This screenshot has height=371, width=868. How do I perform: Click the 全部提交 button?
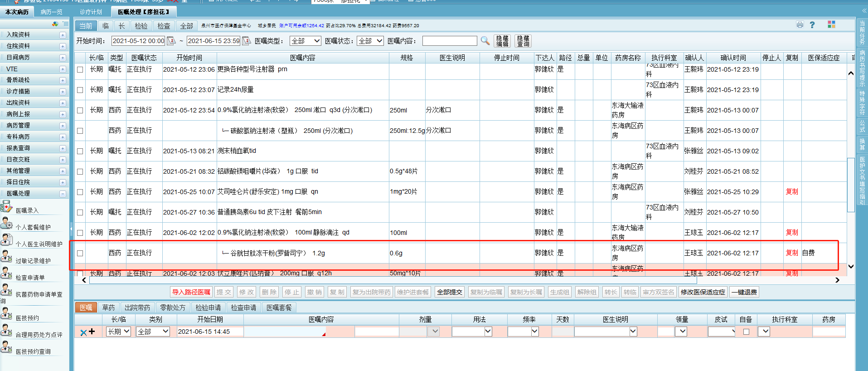coord(450,292)
